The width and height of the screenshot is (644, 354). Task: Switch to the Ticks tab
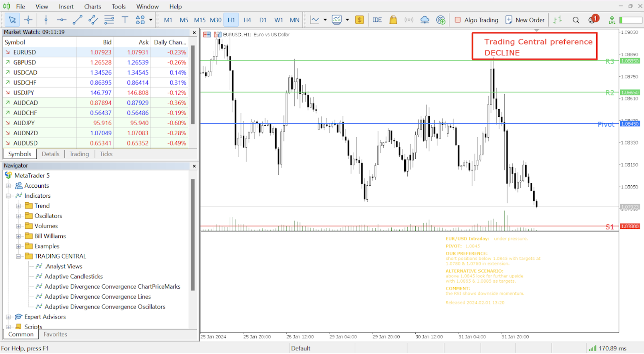click(x=106, y=154)
